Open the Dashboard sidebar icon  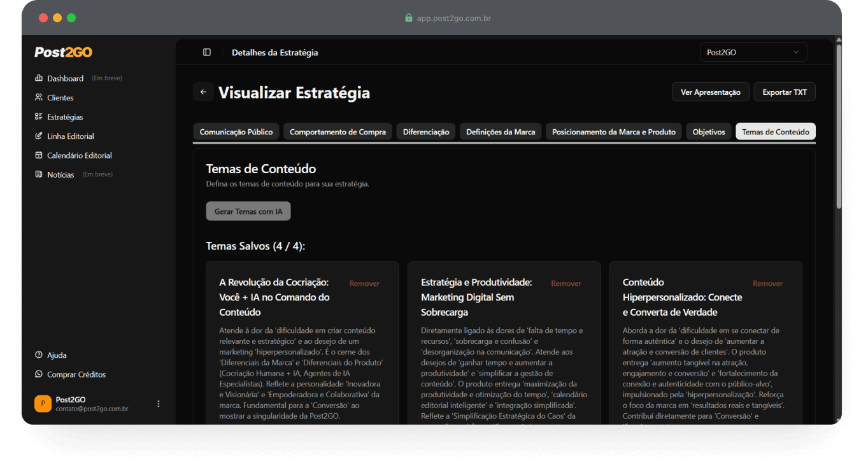[x=39, y=78]
